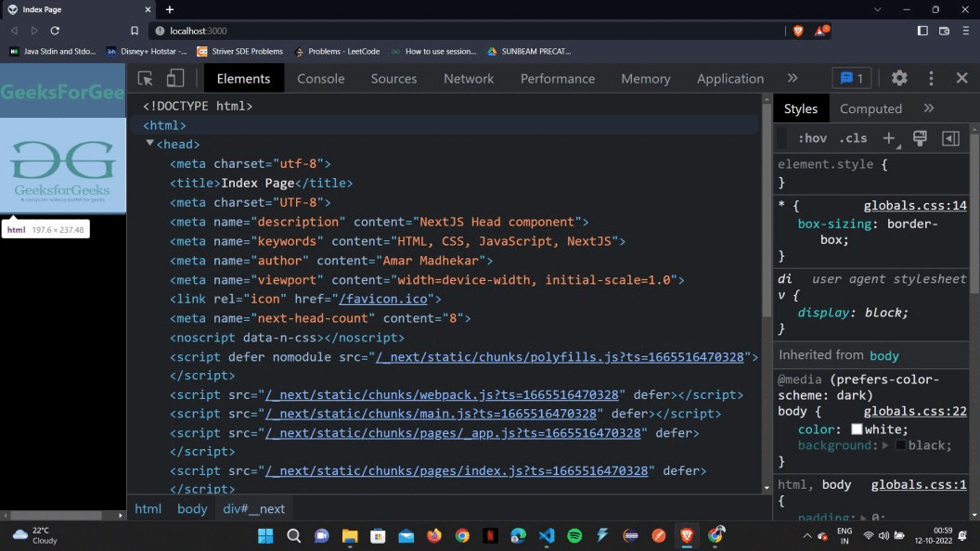
Task: Open the DevTools customize menu (three dots)
Action: click(931, 79)
